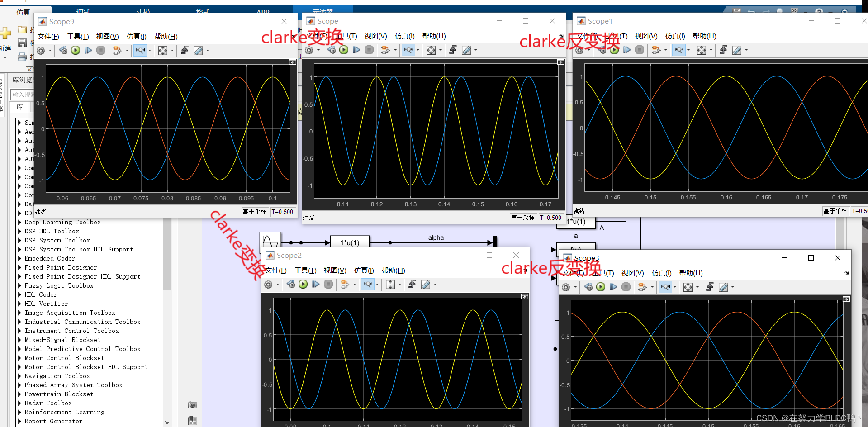The image size is (868, 427).
Task: Click the library browser vertical scrollbar
Action: [167, 254]
